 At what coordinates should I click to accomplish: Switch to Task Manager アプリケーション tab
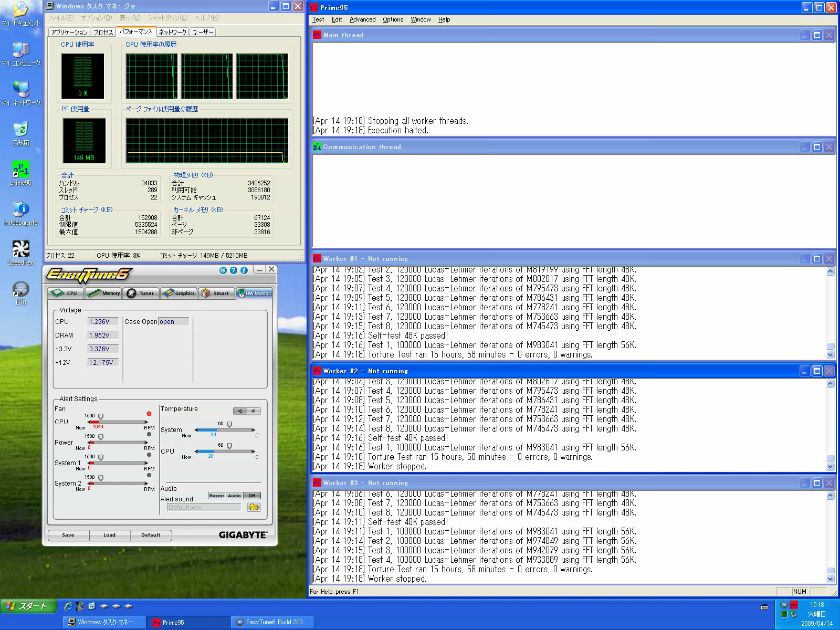pos(69,33)
